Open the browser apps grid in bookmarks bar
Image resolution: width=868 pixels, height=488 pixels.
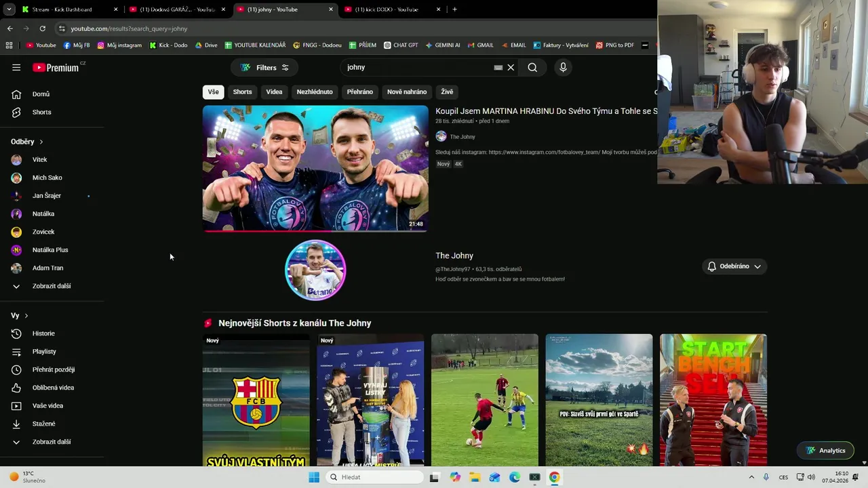coord(9,45)
